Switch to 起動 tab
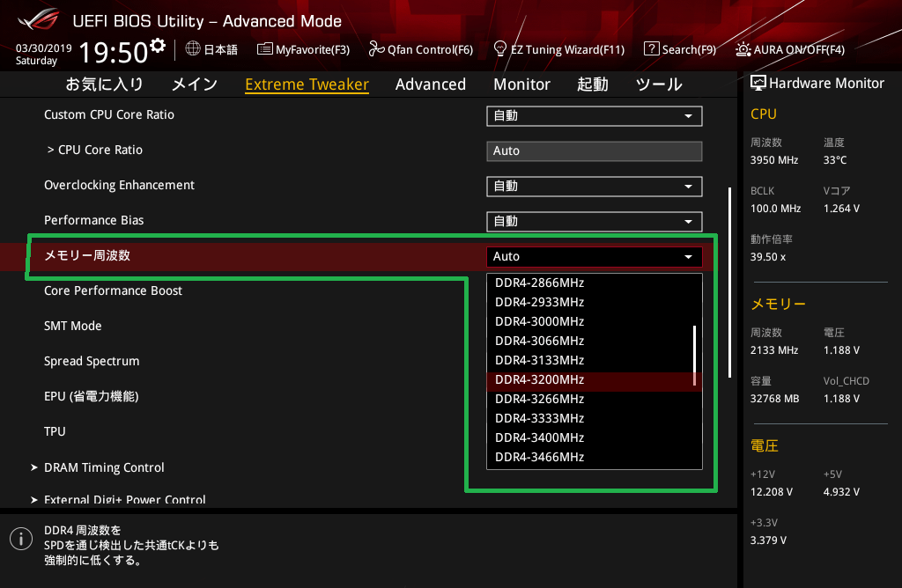The height and width of the screenshot is (588, 902). [593, 84]
